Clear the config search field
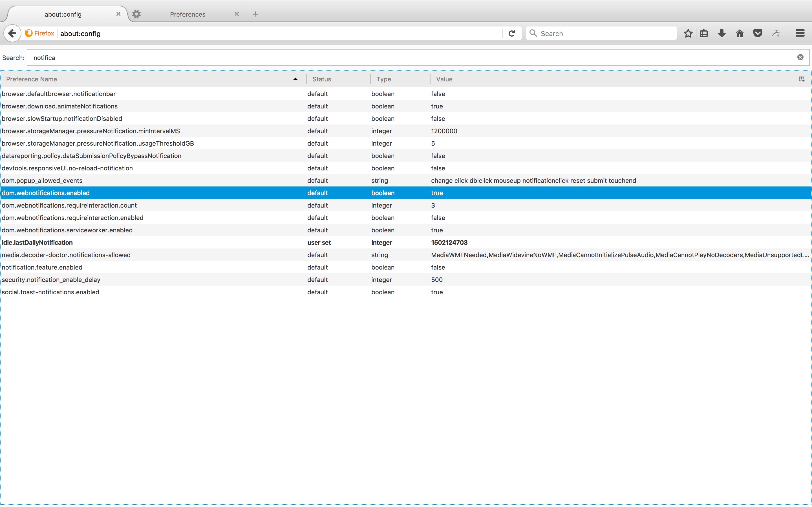Image resolution: width=812 pixels, height=507 pixels. coord(800,57)
